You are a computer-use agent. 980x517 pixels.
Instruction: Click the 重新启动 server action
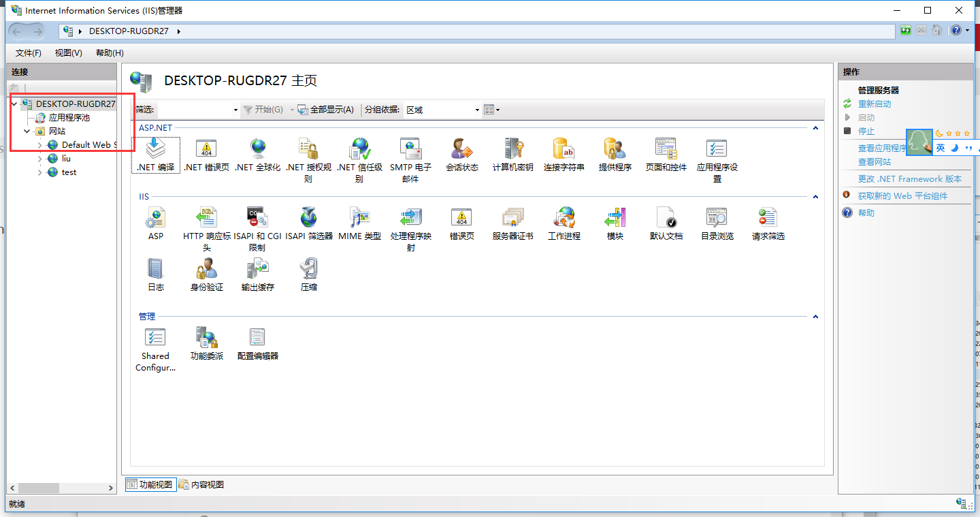click(x=875, y=104)
